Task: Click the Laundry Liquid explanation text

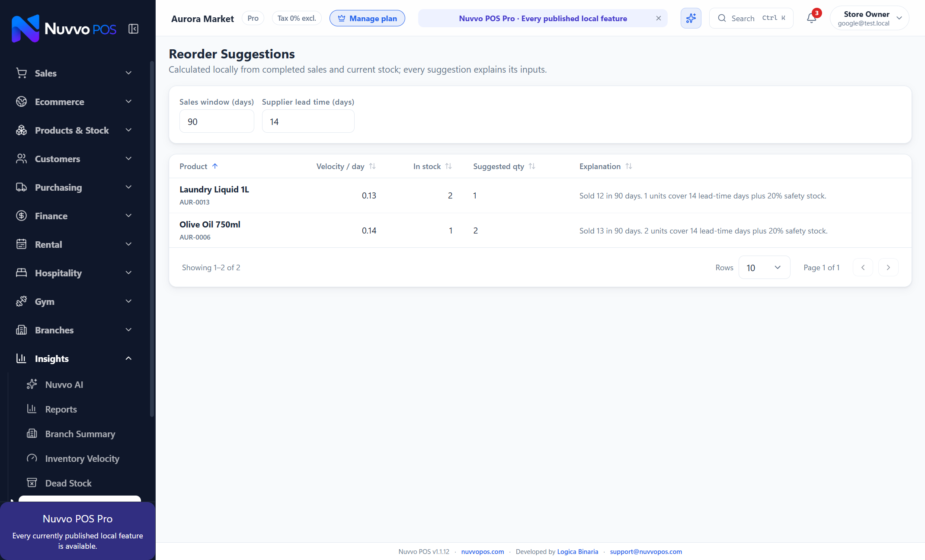Action: click(x=703, y=195)
